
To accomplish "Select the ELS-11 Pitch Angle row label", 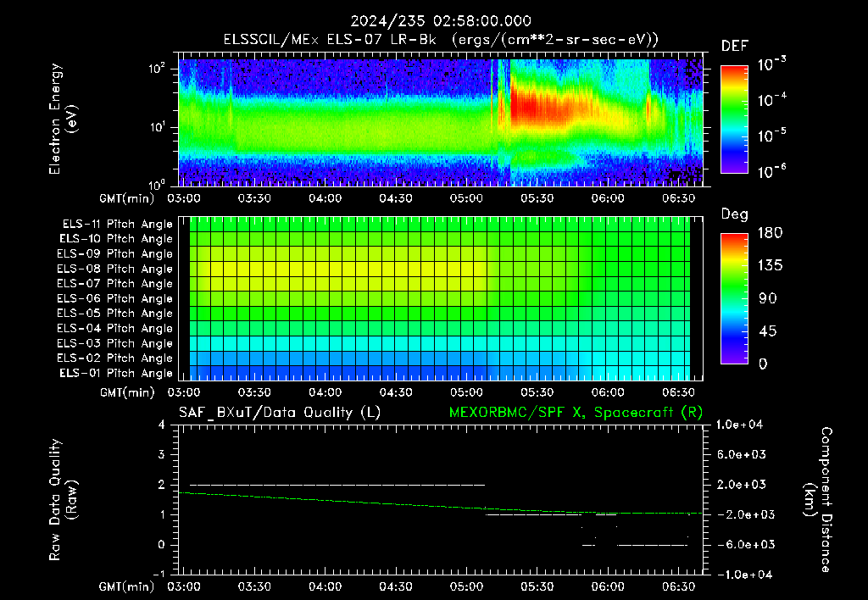I will pyautogui.click(x=117, y=225).
